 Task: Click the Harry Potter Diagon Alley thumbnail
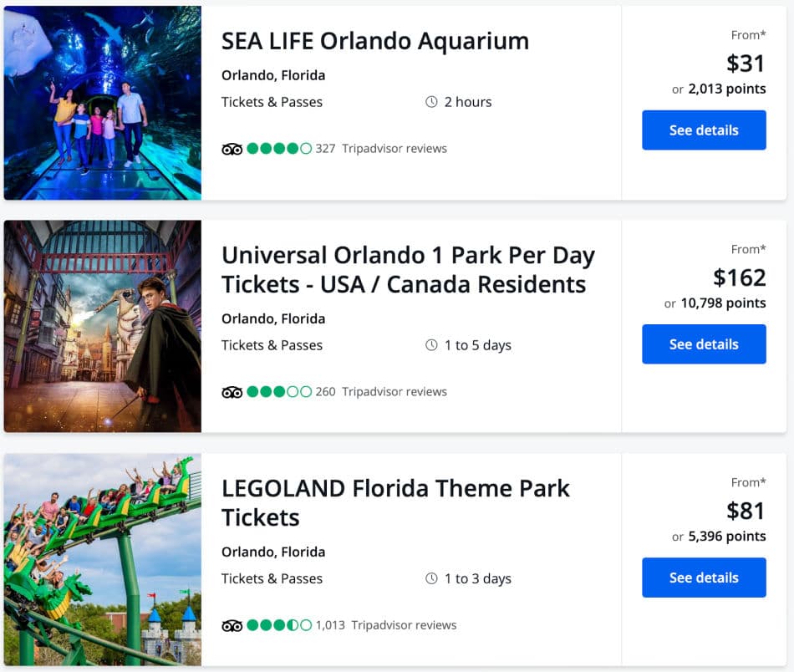pos(102,326)
